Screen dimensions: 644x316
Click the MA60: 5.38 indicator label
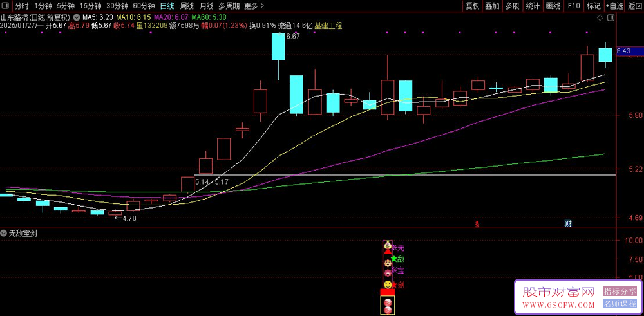(209, 17)
